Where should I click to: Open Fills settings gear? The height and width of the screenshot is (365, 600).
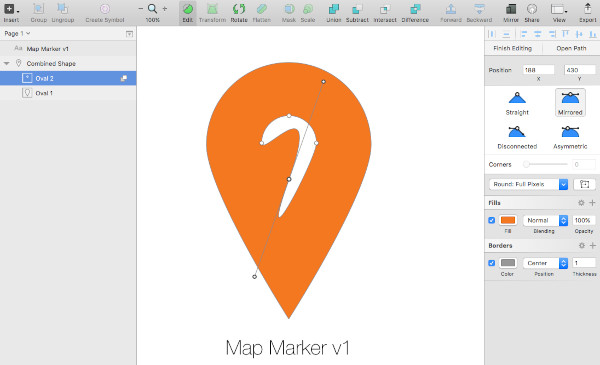pos(581,203)
